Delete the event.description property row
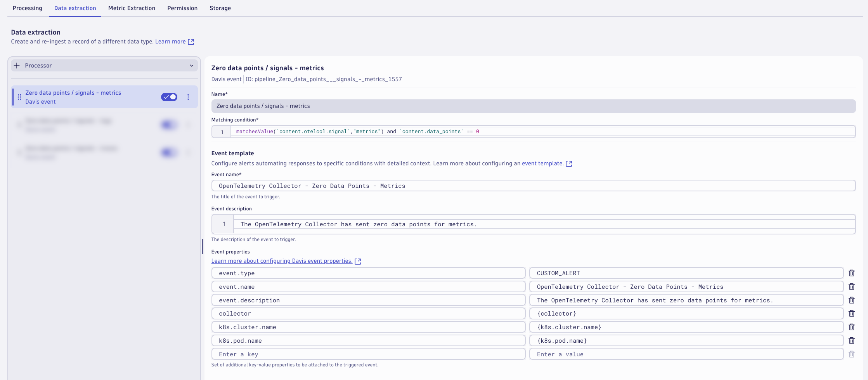This screenshot has height=380, width=868. (852, 300)
